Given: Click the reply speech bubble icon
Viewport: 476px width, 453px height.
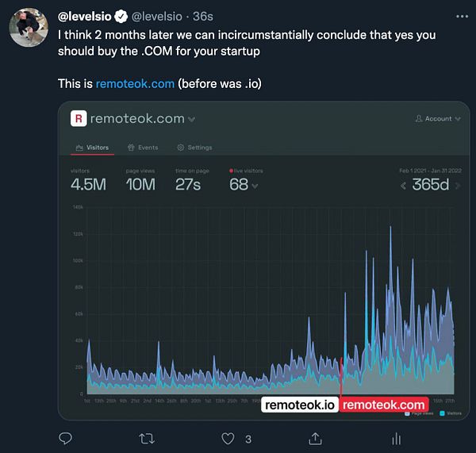Looking at the screenshot, I should point(66,438).
